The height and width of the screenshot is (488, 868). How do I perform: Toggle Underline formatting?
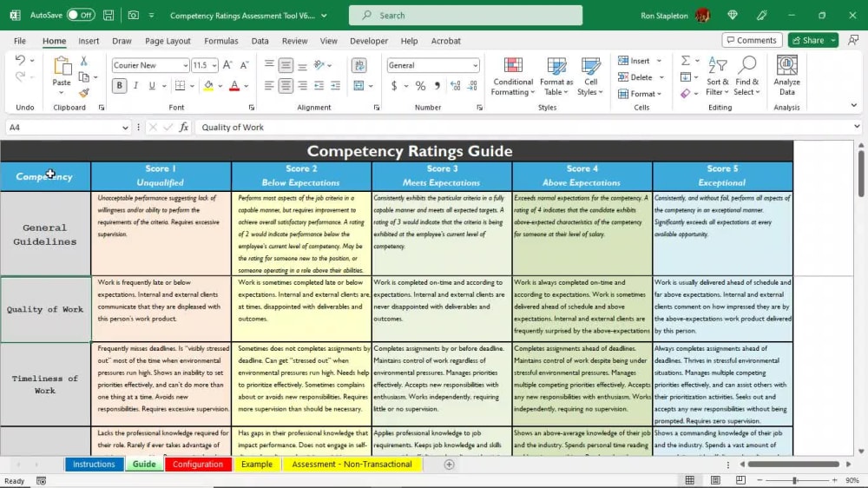pos(152,86)
